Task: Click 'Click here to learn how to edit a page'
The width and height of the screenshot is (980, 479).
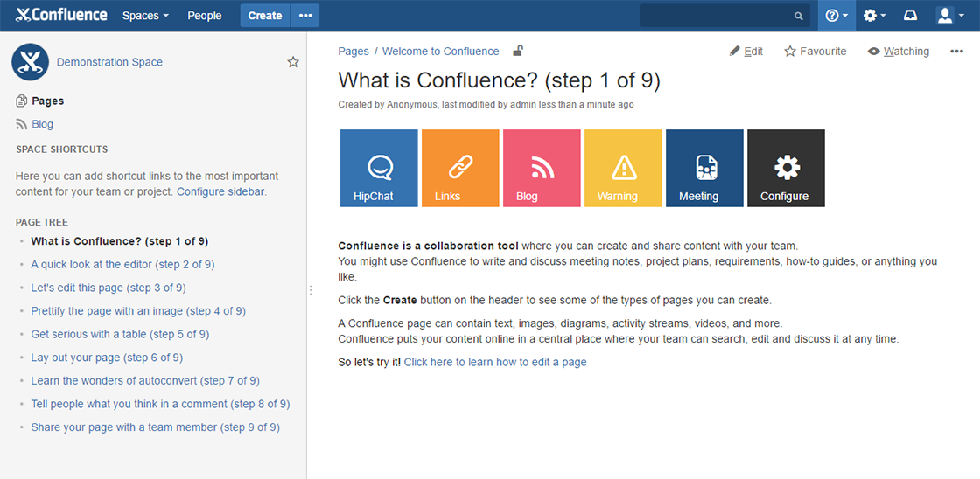Action: point(495,362)
